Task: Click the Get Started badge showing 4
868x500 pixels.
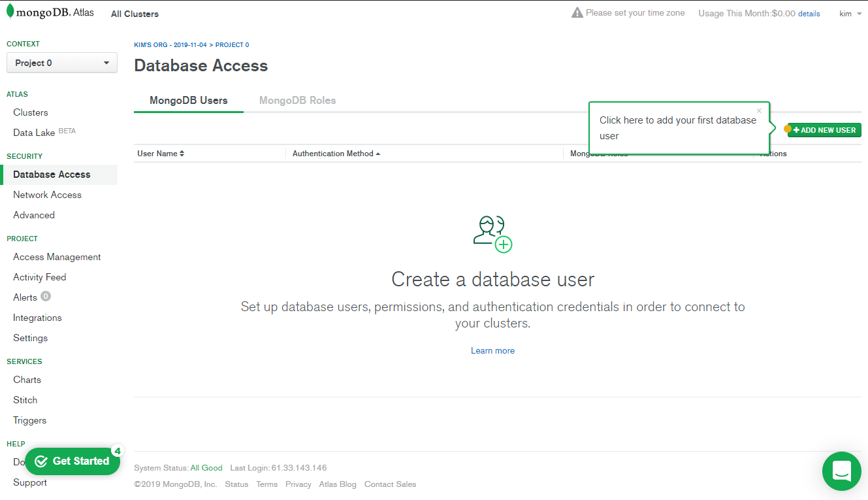Action: pyautogui.click(x=117, y=450)
